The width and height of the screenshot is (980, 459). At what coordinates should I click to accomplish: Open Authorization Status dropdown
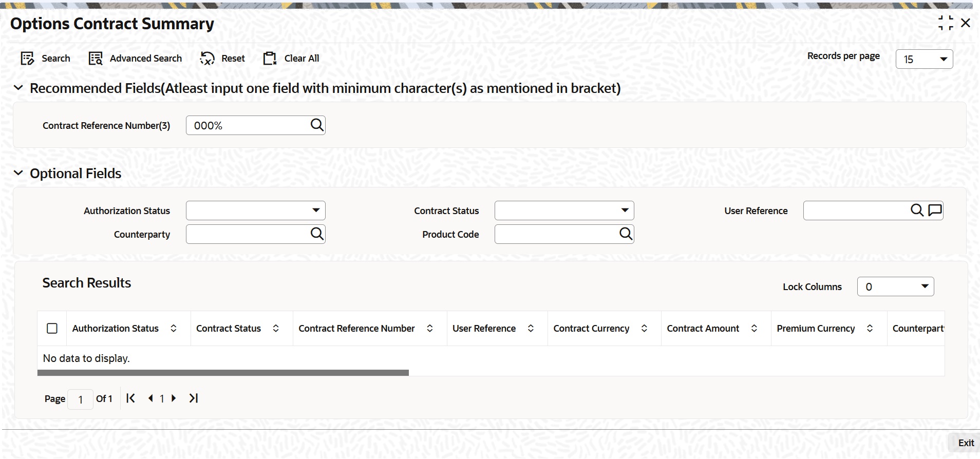click(x=255, y=211)
